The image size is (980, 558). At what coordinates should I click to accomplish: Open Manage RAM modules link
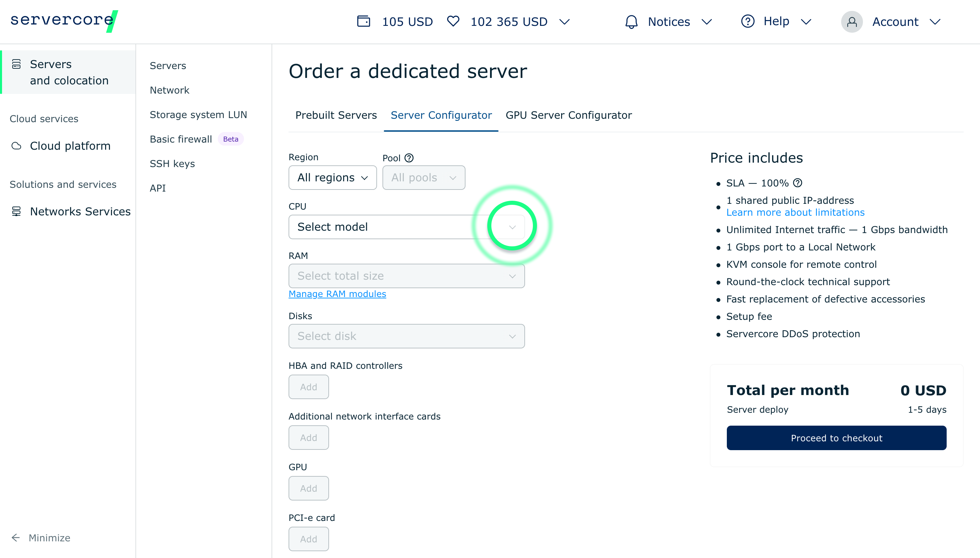pyautogui.click(x=337, y=294)
